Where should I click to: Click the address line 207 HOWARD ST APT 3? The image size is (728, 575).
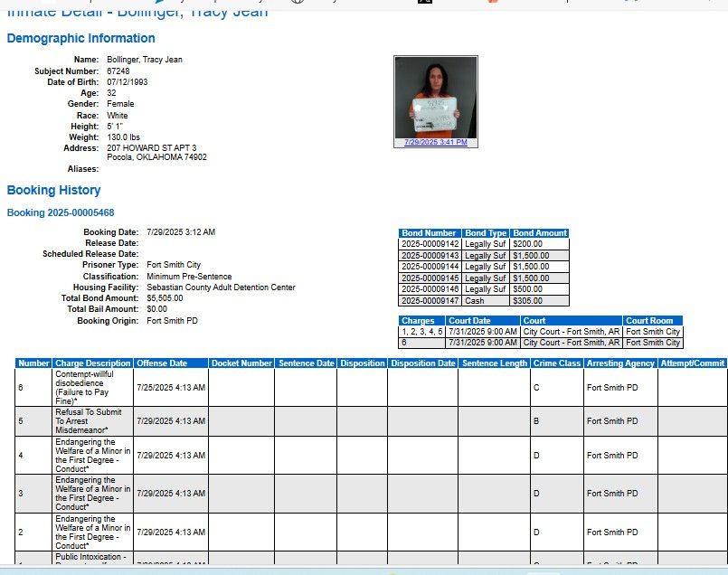[x=151, y=148]
